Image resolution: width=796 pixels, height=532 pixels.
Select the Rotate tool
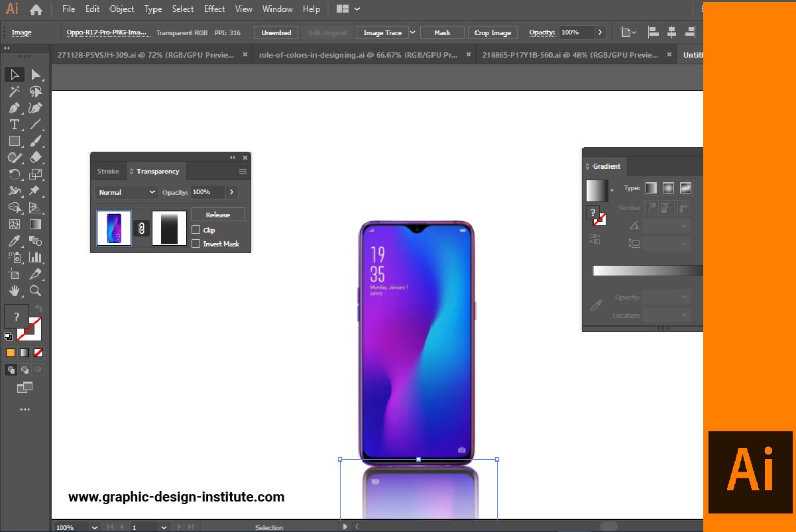click(15, 174)
